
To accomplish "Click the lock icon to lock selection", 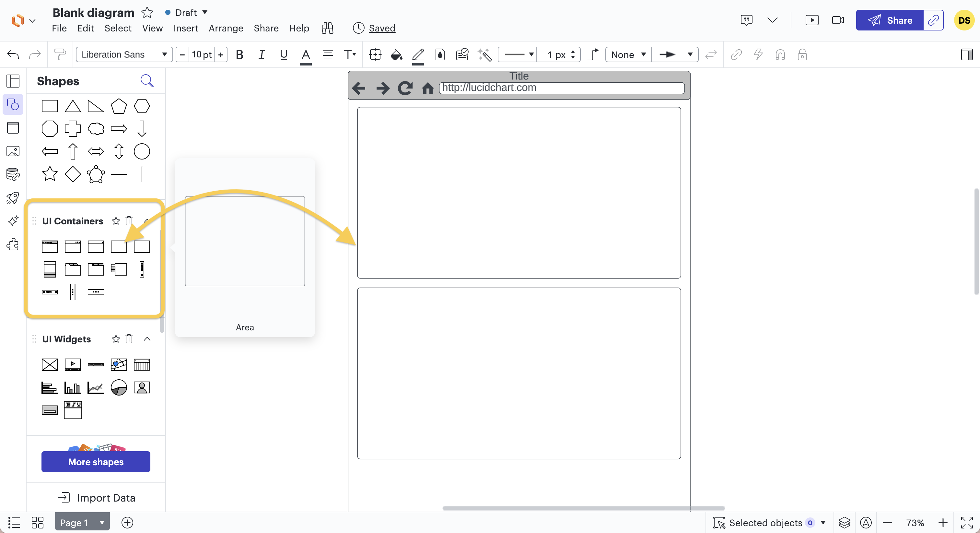I will click(x=802, y=54).
